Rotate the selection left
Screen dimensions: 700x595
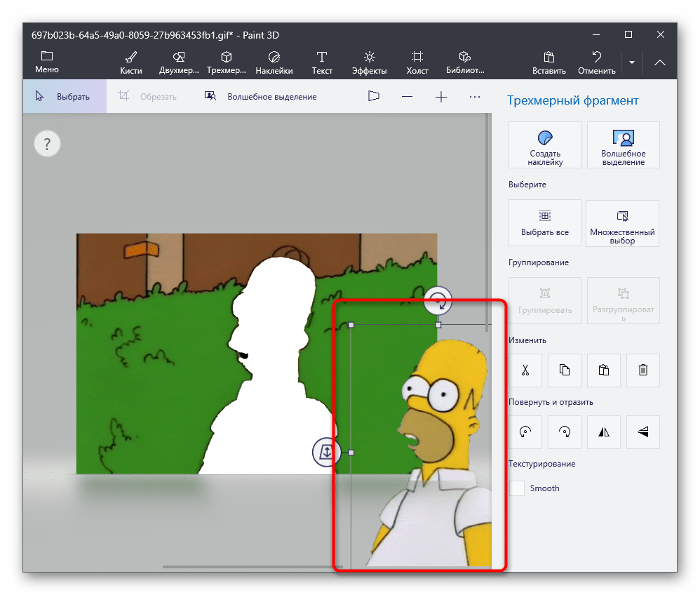525,432
